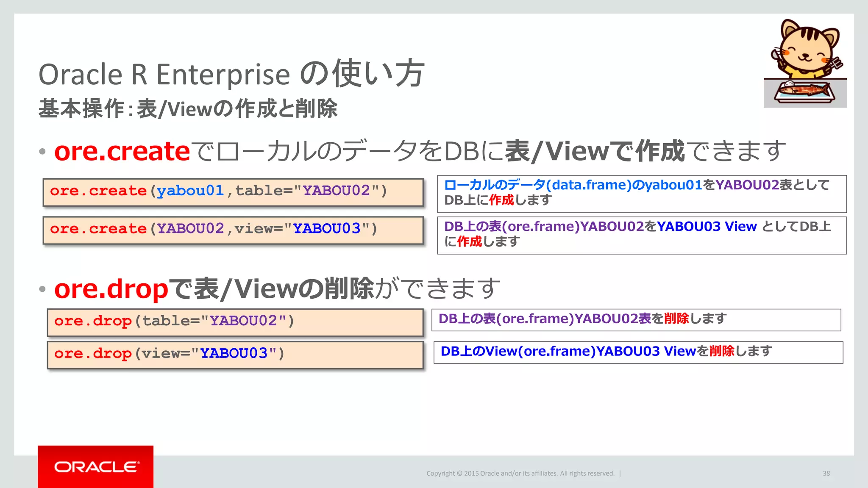Click the description 'YABOU02表を削除します'
The width and height of the screenshot is (868, 488).
point(636,320)
